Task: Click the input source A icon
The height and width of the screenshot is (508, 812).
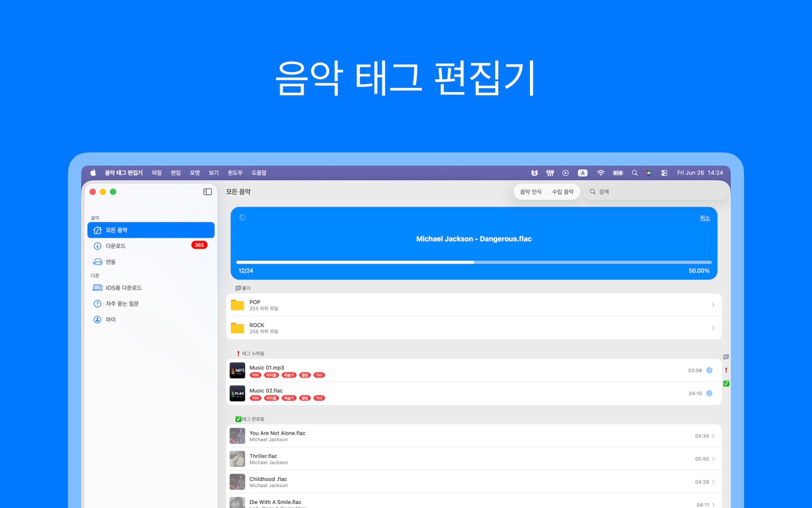Action: pyautogui.click(x=583, y=173)
